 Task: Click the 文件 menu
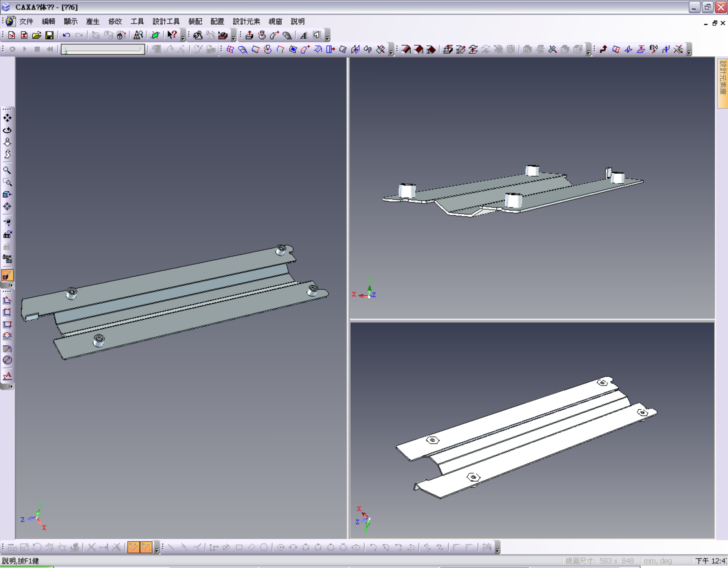click(x=26, y=22)
